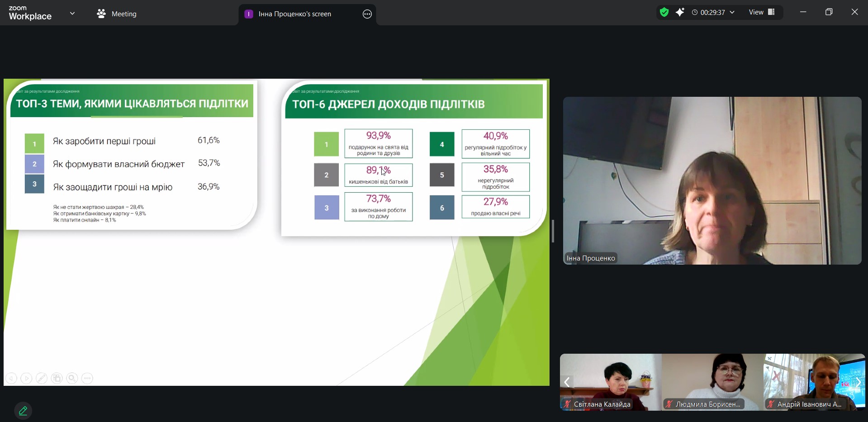The image size is (868, 422).
Task: Select Інна Проценко's screen tab
Action: (x=294, y=14)
